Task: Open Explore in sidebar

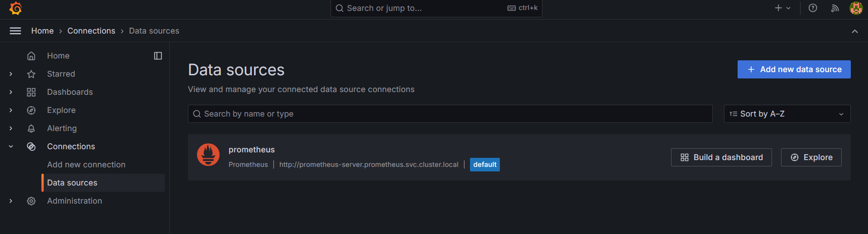Action: (61, 110)
